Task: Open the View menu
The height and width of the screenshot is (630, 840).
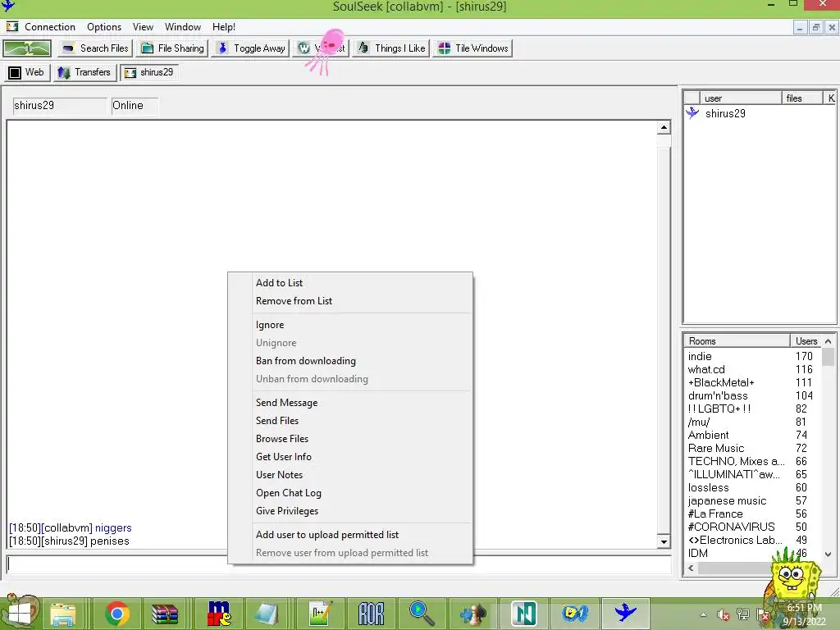Action: (143, 27)
